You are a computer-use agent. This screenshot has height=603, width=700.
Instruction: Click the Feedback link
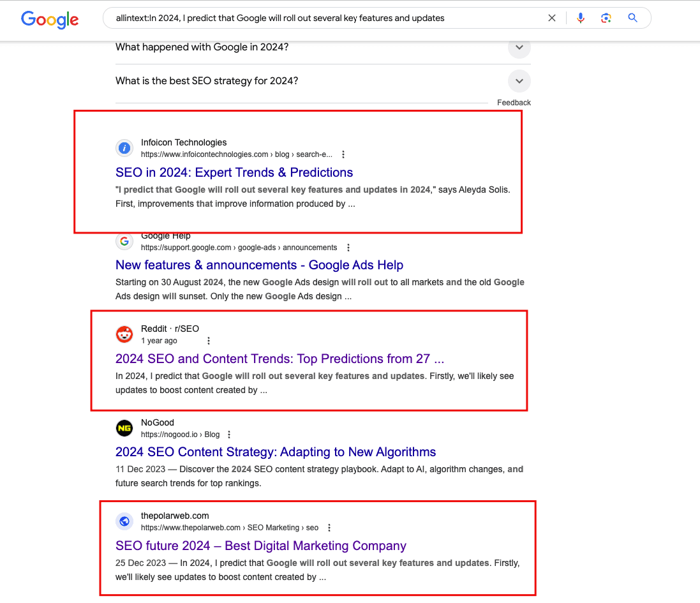(514, 103)
